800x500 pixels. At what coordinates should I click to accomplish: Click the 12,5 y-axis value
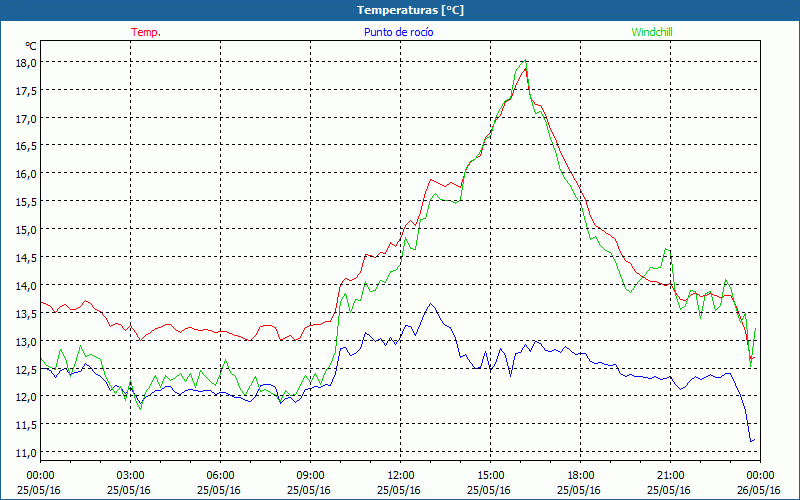(27, 369)
